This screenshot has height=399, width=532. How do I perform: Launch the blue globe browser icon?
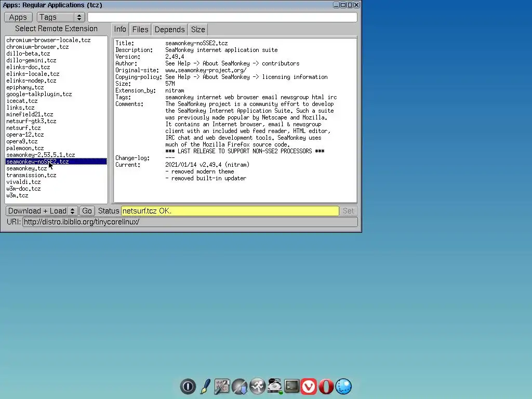tap(343, 387)
